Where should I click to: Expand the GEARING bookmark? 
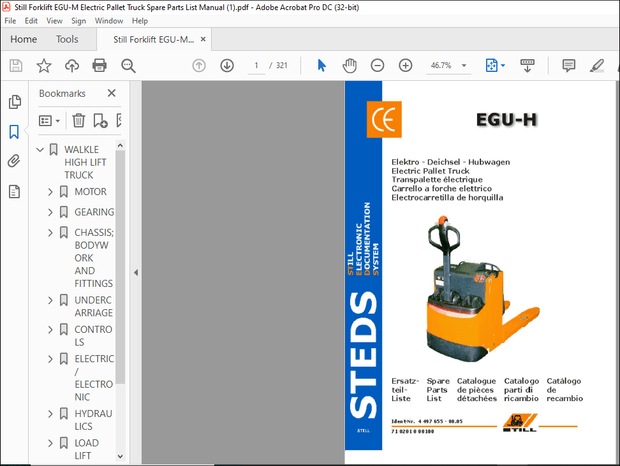pyautogui.click(x=50, y=213)
